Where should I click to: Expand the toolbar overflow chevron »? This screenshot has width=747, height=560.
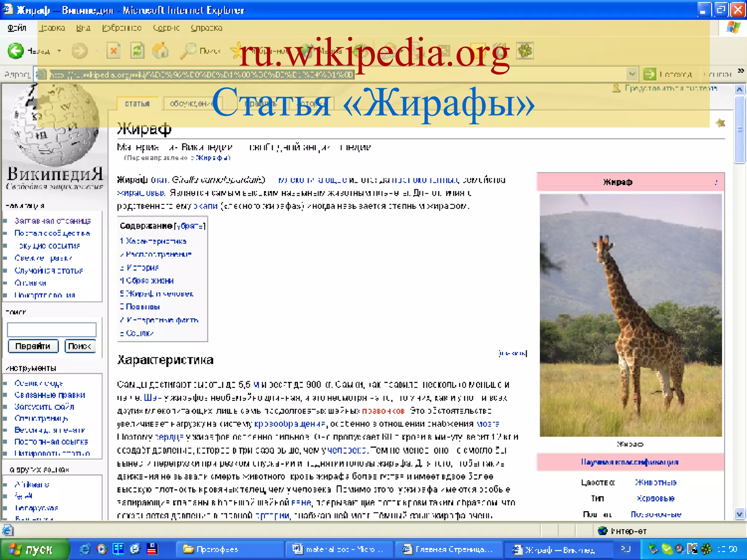(740, 71)
